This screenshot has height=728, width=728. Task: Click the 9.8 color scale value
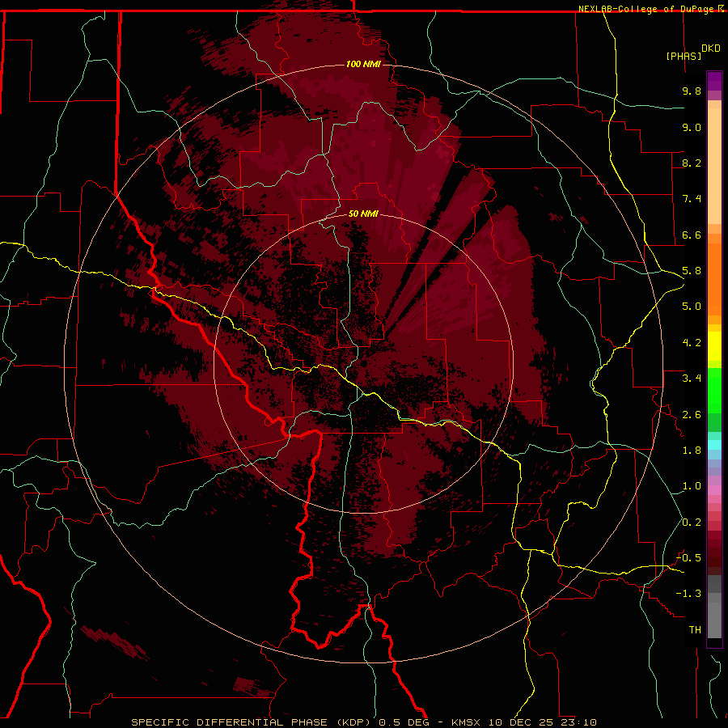tap(692, 91)
